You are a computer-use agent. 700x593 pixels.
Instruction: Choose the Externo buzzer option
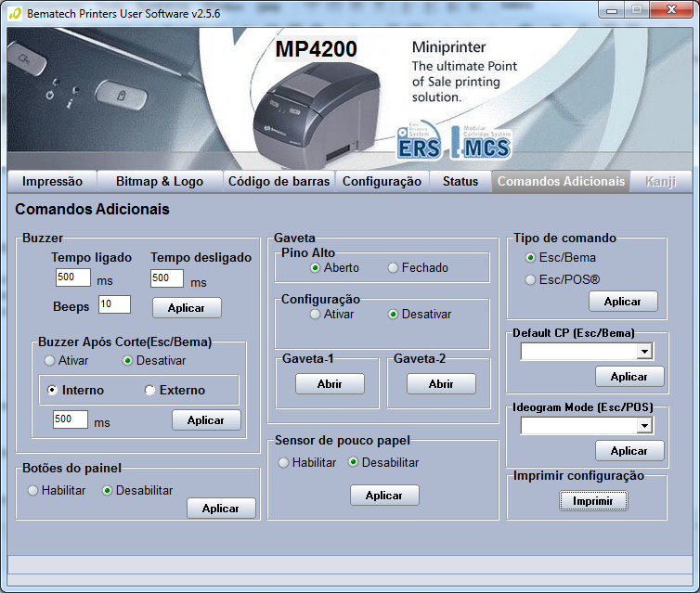point(175,390)
